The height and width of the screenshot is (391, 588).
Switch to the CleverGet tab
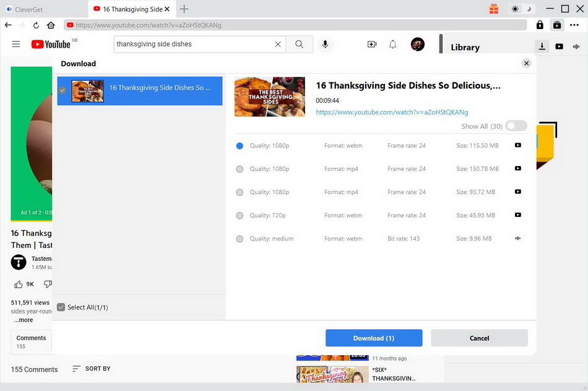click(44, 9)
